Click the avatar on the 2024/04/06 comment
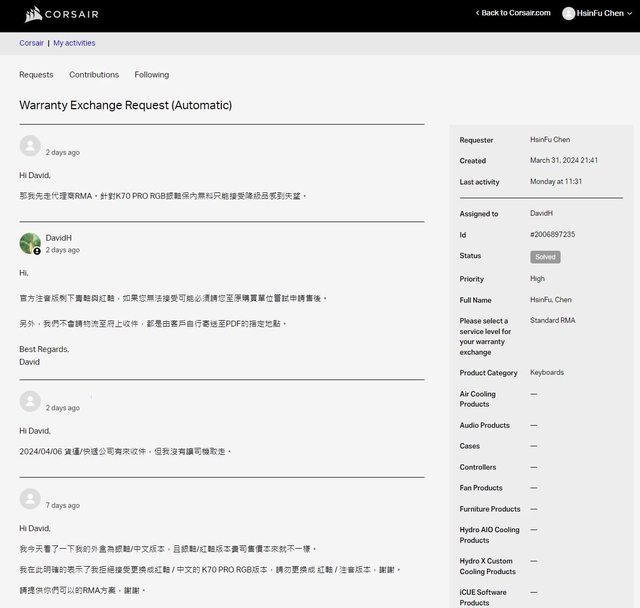This screenshot has height=608, width=640. (30, 401)
